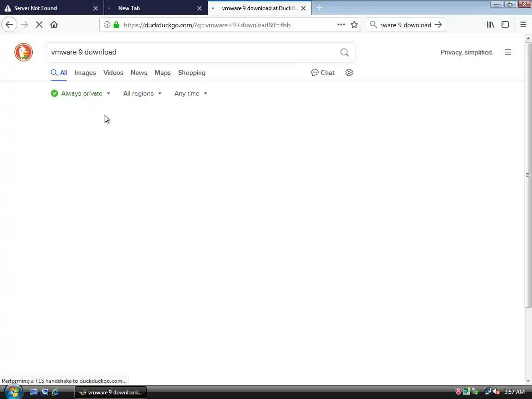The image size is (532, 399).
Task: Open DuckDuckGo settings gear icon
Action: point(349,73)
